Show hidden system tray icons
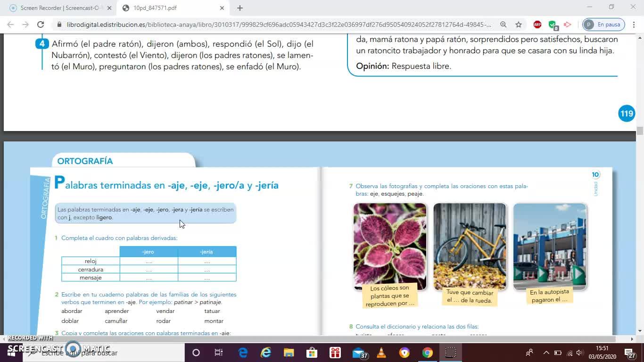Screen dimensions: 644x362 coord(546,353)
